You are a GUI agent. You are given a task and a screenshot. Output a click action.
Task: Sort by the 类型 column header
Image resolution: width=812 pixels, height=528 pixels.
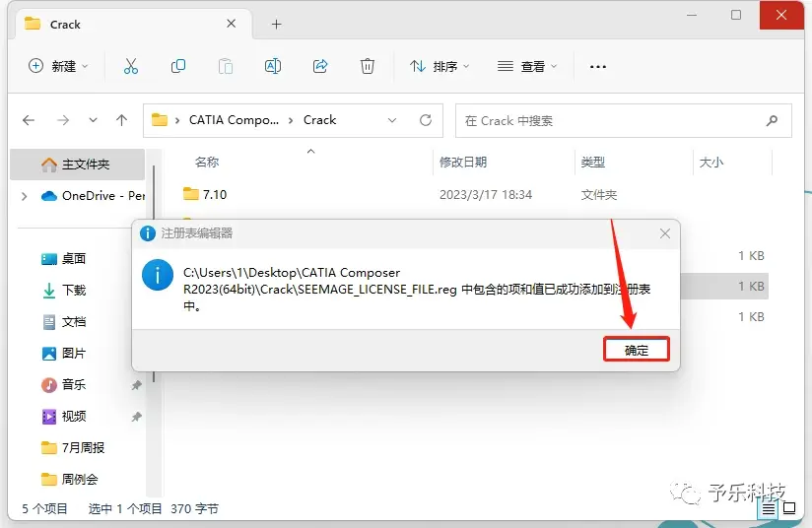[x=593, y=162]
